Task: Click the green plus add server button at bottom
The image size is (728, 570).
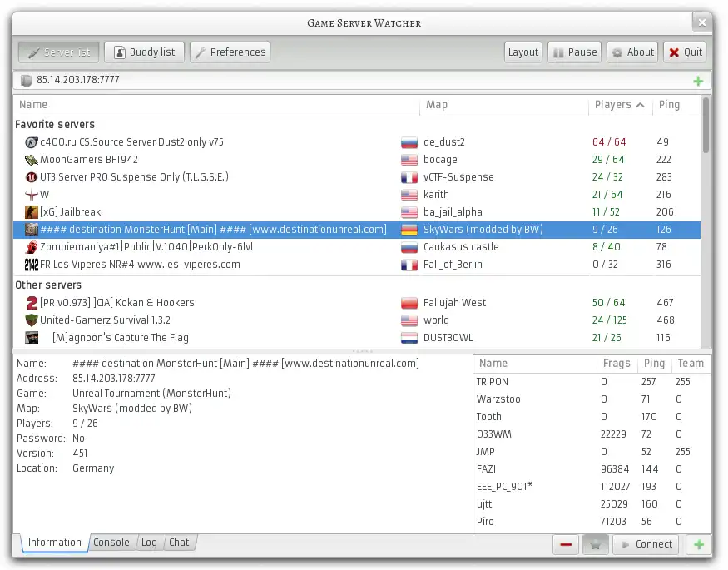Action: [x=698, y=544]
